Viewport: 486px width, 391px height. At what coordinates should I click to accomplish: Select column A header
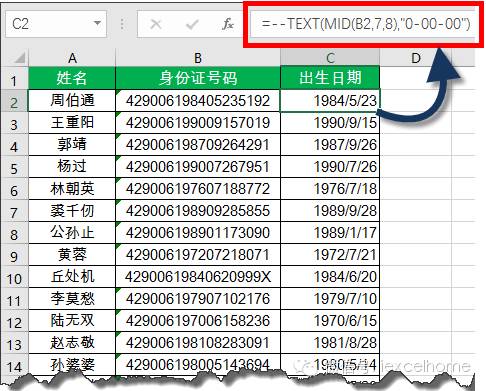[x=72, y=58]
